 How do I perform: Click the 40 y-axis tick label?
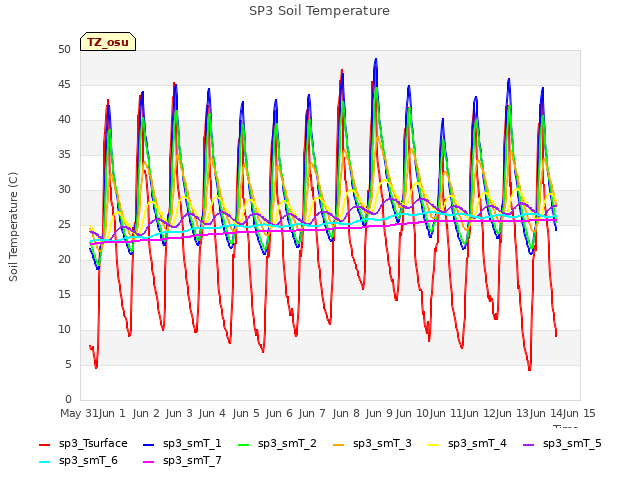tap(65, 120)
